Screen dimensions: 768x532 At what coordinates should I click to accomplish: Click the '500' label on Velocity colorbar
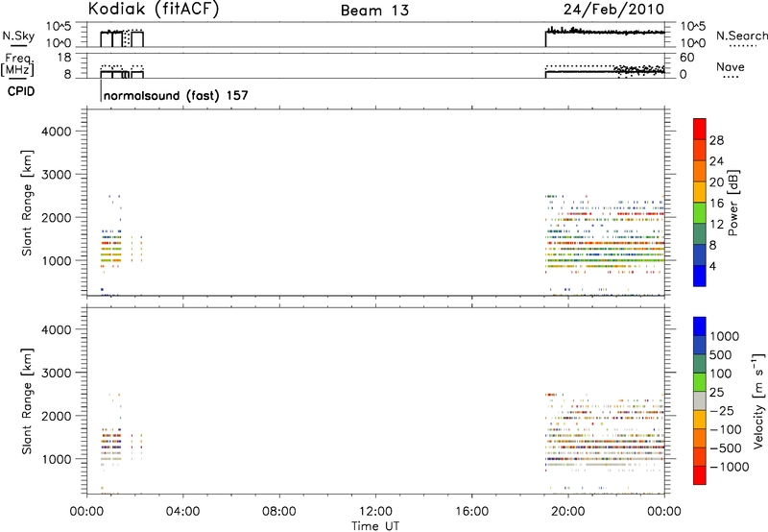click(721, 354)
